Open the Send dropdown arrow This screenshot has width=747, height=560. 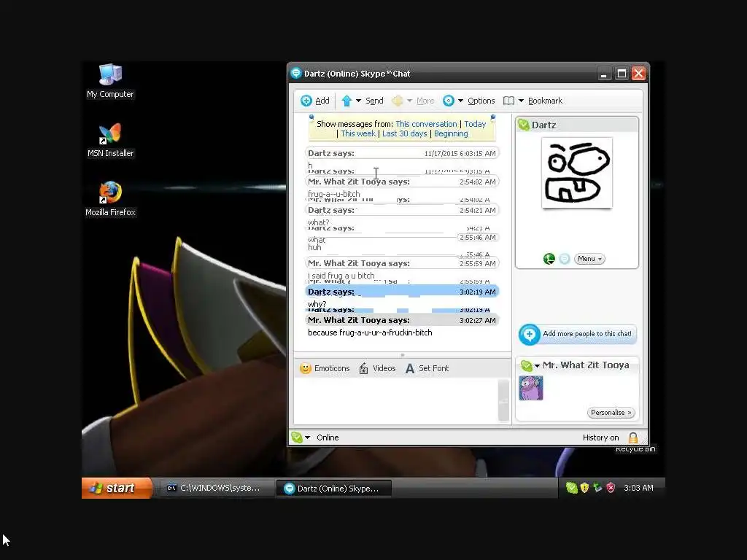(x=358, y=101)
